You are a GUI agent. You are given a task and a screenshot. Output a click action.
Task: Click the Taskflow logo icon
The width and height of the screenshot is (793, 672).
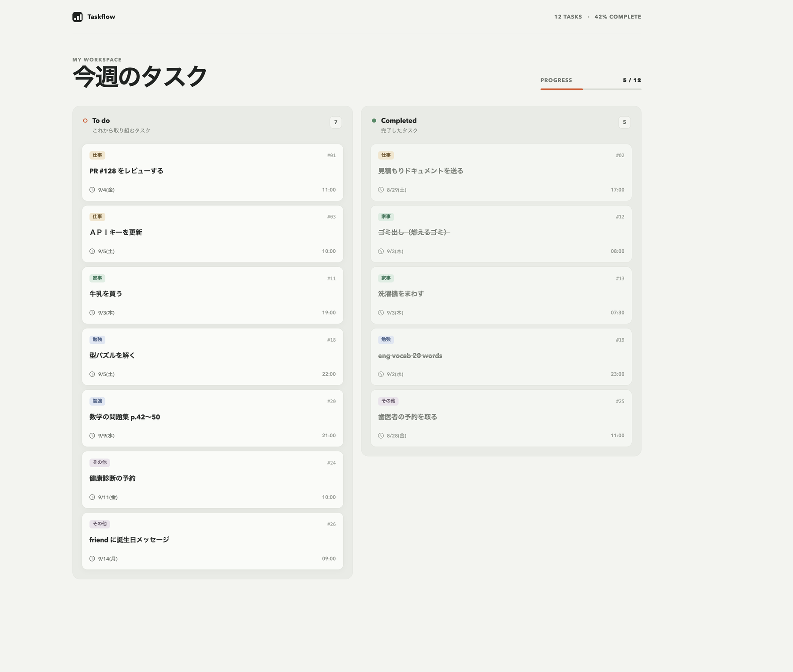click(78, 17)
